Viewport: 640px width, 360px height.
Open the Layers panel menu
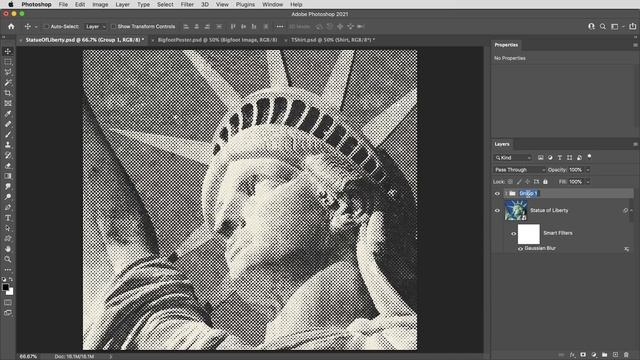635,144
